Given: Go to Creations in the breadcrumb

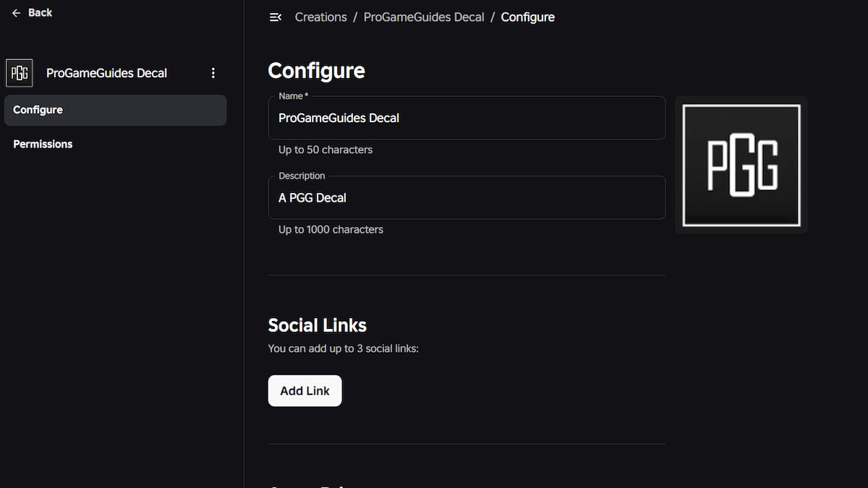Looking at the screenshot, I should tap(320, 17).
